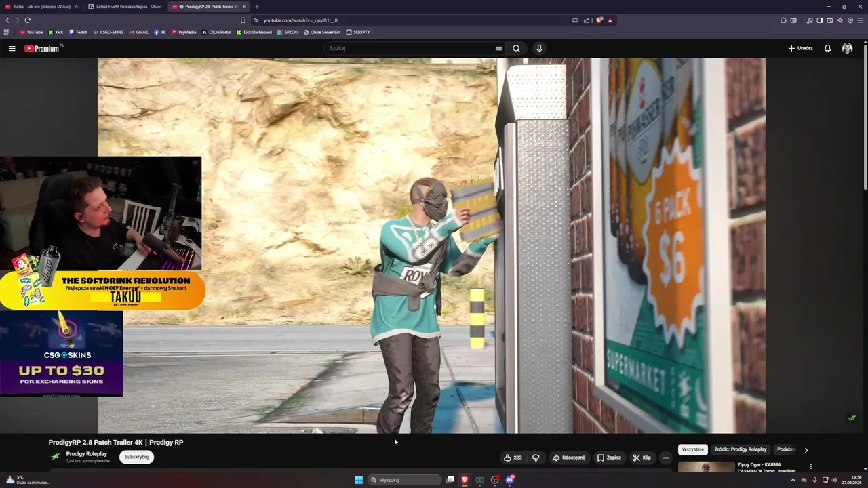Click the Udostępnij share button

(568, 457)
